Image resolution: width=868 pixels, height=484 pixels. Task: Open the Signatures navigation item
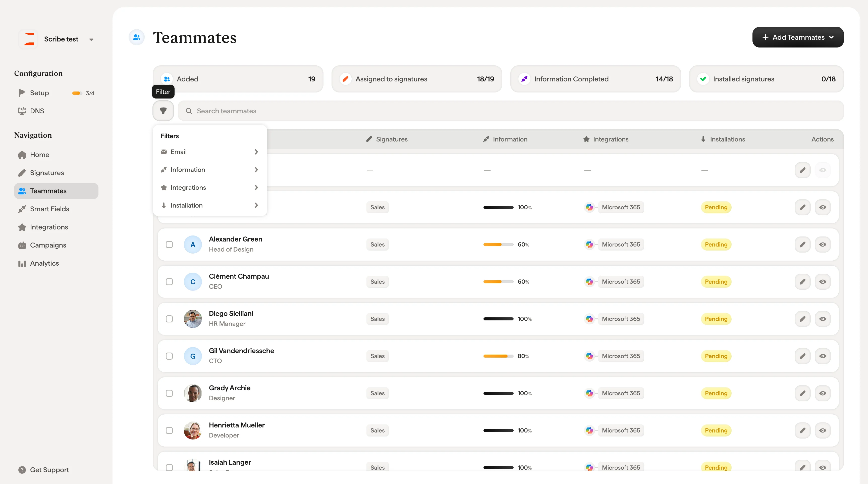56,173
